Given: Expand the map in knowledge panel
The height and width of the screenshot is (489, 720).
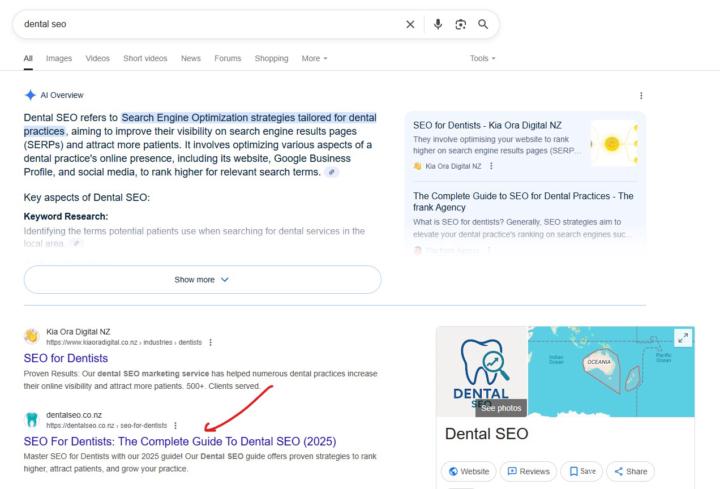Looking at the screenshot, I should tap(683, 338).
